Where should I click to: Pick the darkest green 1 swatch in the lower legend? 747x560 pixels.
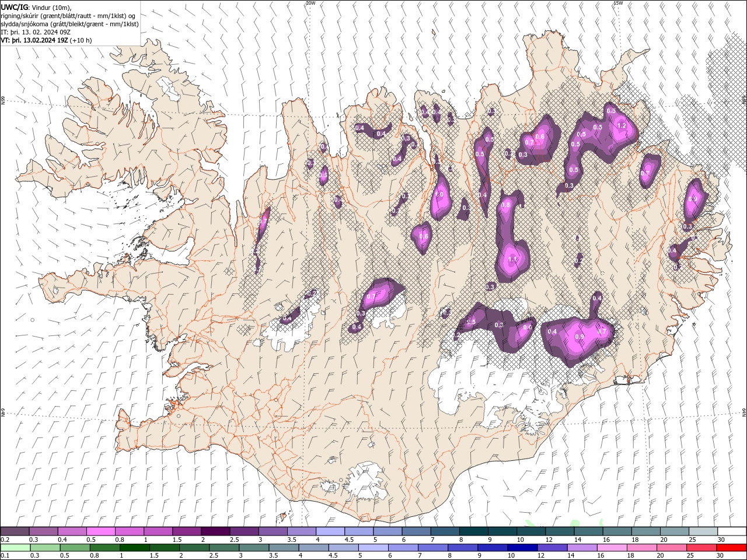click(x=134, y=548)
